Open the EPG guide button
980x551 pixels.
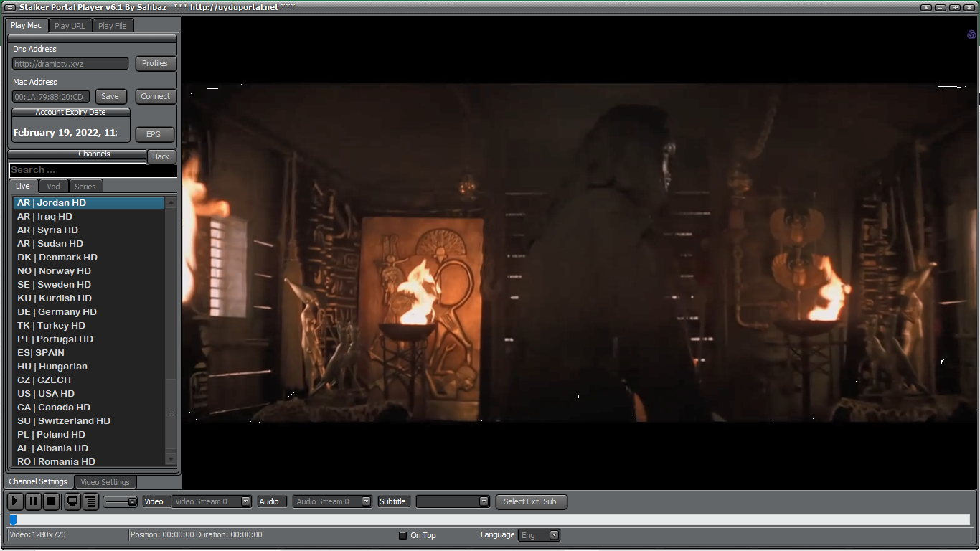(x=154, y=134)
